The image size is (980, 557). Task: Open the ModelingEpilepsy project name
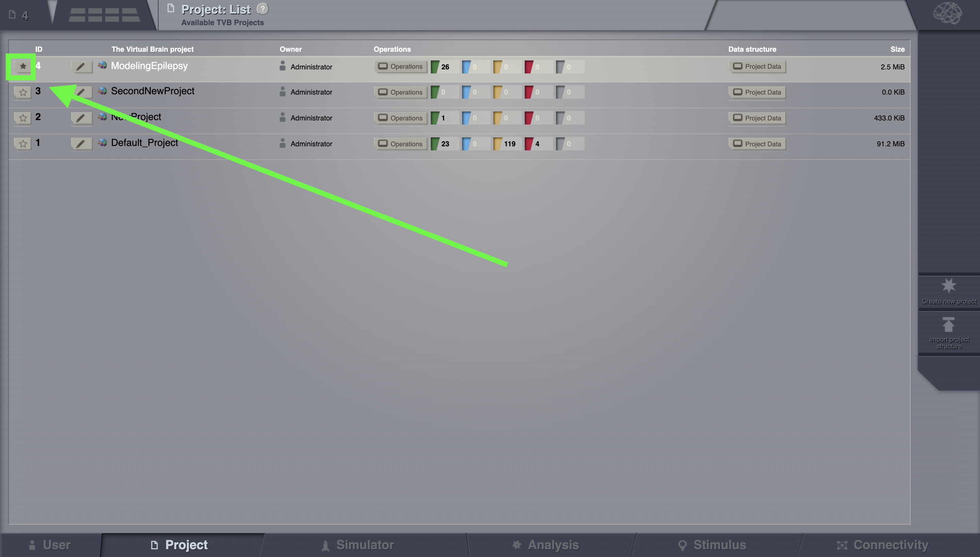[149, 66]
